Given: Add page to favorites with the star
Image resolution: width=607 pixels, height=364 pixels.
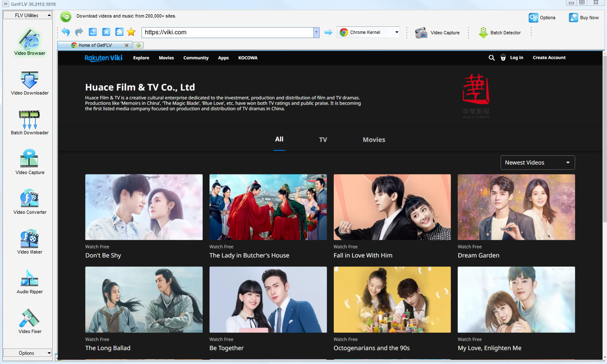Looking at the screenshot, I should 131,32.
